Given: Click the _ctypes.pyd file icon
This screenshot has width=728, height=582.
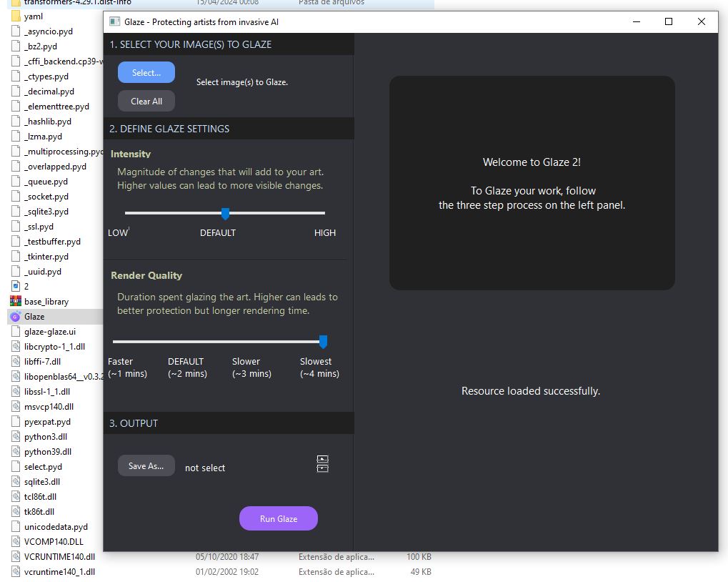Looking at the screenshot, I should 15,77.
